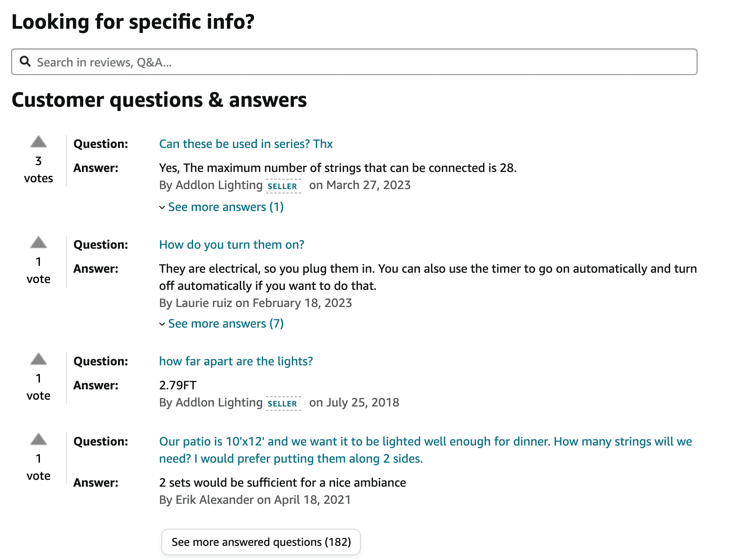Open the patio lighting strings question

pyautogui.click(x=426, y=450)
